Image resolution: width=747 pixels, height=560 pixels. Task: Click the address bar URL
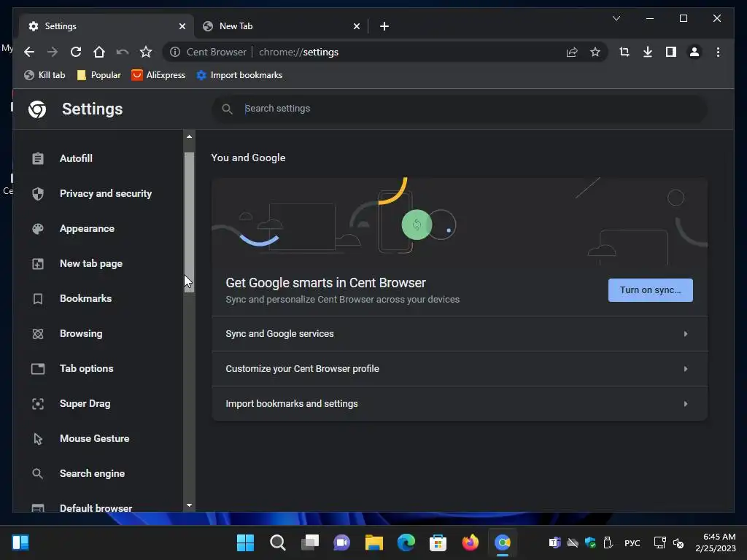tap(298, 52)
